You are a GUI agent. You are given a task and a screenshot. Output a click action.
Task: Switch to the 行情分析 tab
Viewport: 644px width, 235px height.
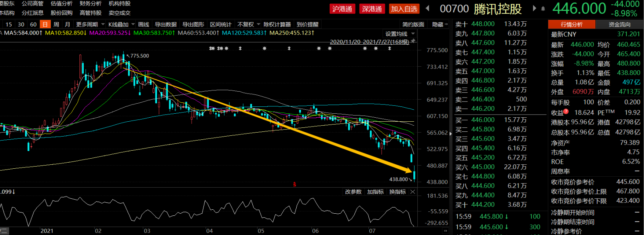tap(572, 25)
